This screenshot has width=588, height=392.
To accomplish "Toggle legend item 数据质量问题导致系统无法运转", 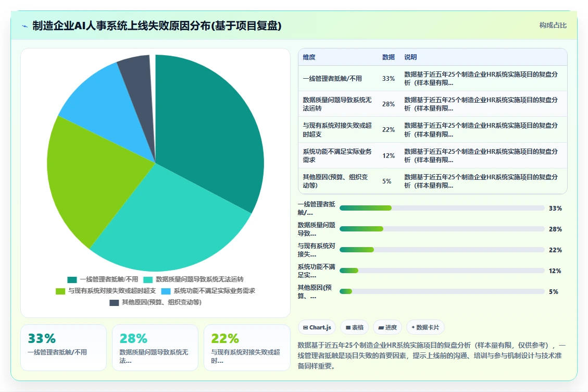I will [194, 279].
